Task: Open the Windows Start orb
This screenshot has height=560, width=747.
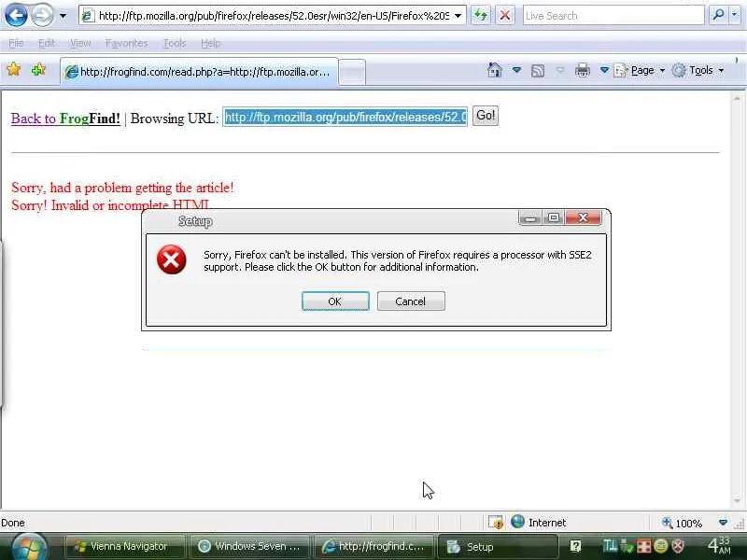Action: (30, 547)
